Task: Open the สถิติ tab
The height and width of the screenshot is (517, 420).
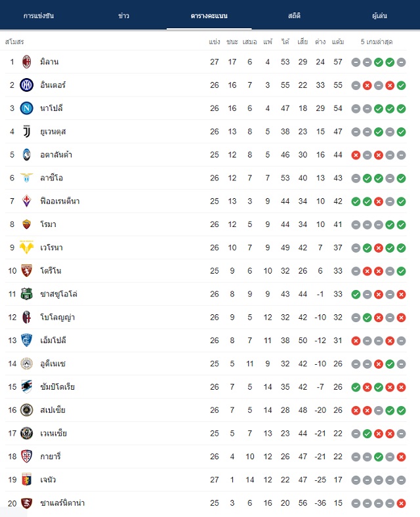Action: (294, 16)
